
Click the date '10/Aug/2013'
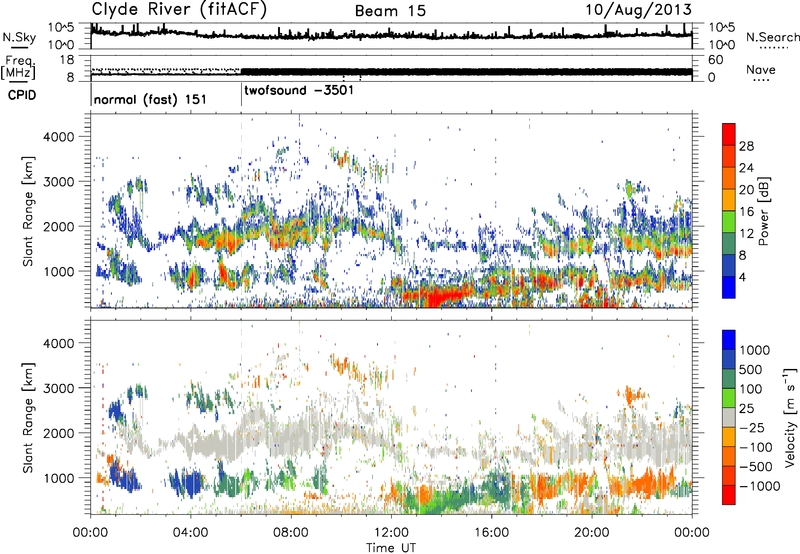tap(638, 10)
